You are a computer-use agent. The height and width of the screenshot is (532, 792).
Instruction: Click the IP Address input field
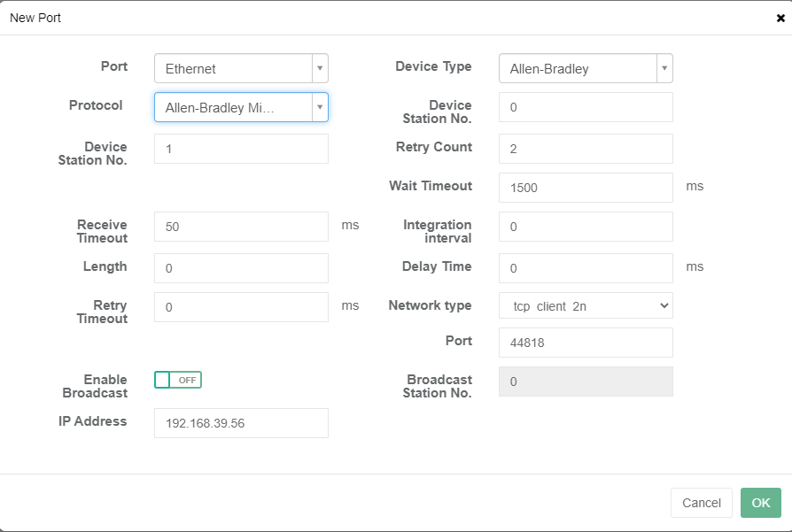click(241, 423)
